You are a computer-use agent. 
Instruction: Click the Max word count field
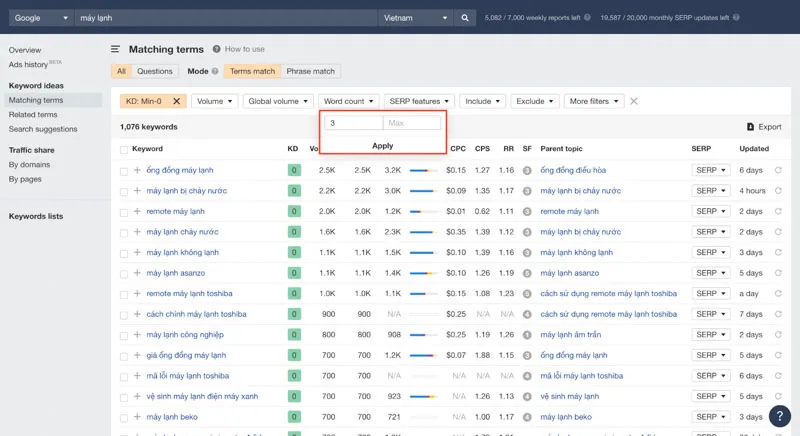(x=412, y=123)
